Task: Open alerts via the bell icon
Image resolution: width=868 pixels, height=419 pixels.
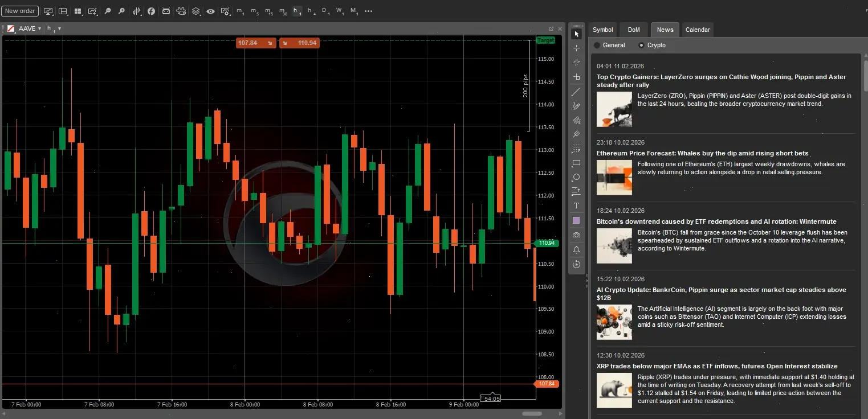Action: point(576,249)
